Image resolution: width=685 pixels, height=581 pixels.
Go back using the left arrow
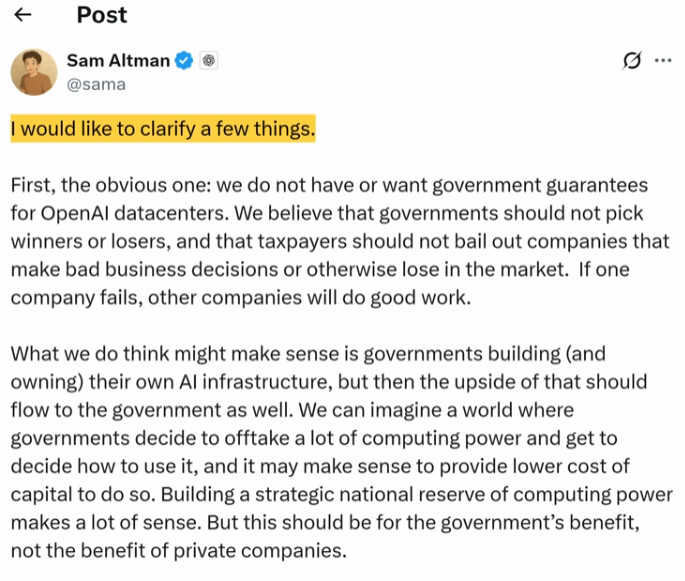[23, 15]
